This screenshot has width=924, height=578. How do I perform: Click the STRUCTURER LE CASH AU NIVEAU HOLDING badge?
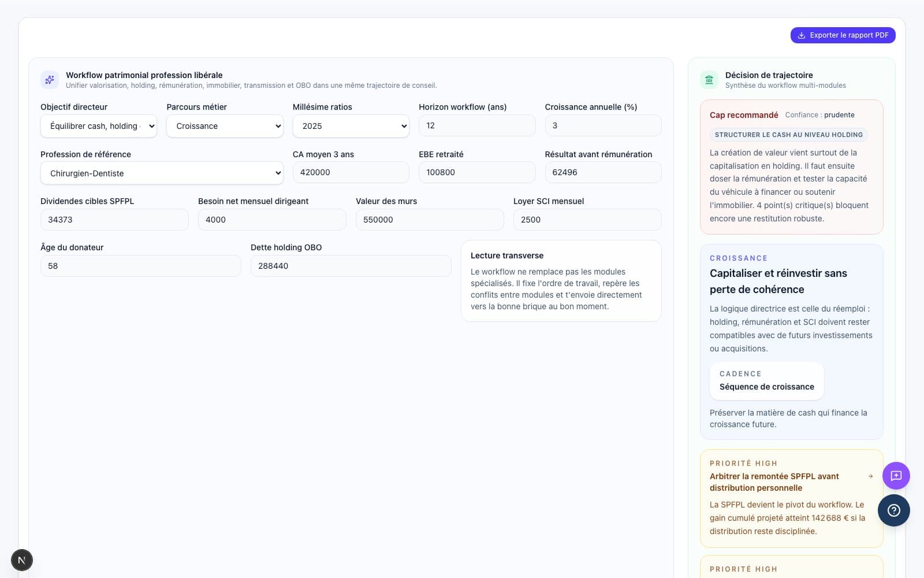coord(788,135)
